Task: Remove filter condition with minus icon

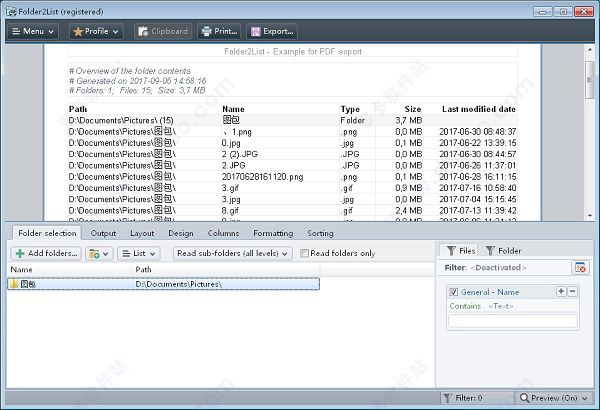Action: pos(572,292)
